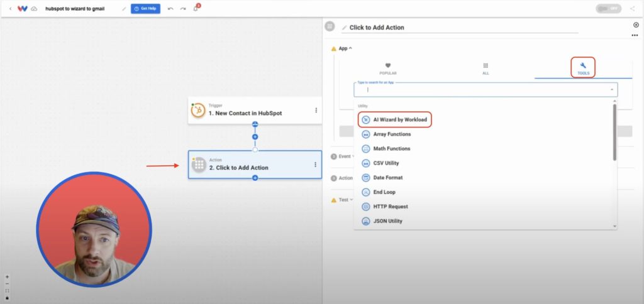Screen dimensions: 644x304
Task: Zoom out on the canvas
Action: (7, 284)
